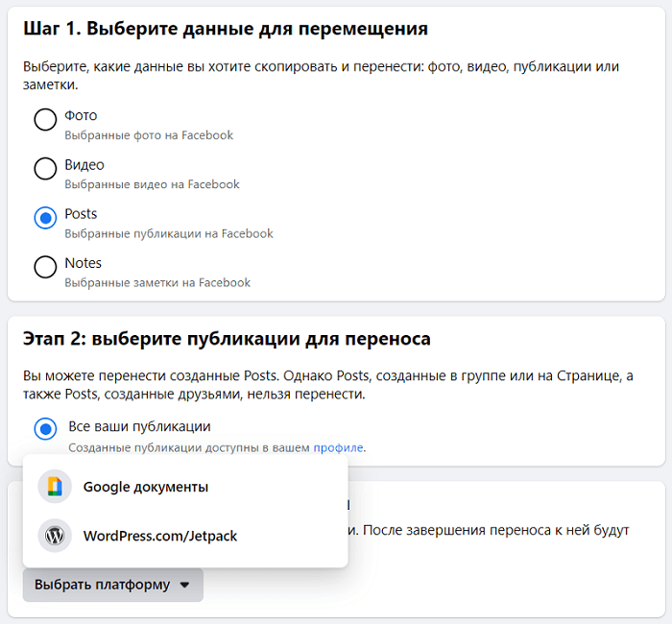Click the Видео option label
The image size is (672, 624).
84,164
